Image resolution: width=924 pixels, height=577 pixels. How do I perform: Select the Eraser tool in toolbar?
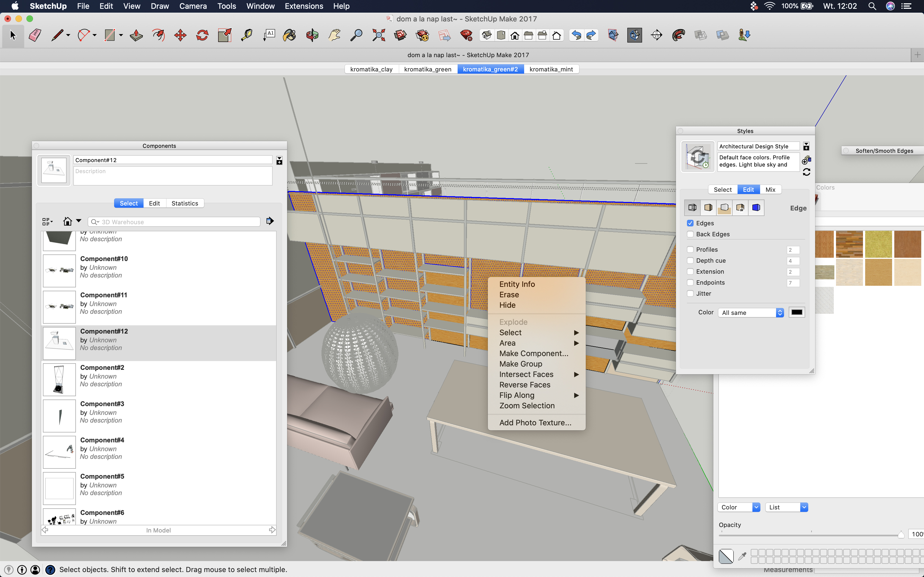point(35,35)
